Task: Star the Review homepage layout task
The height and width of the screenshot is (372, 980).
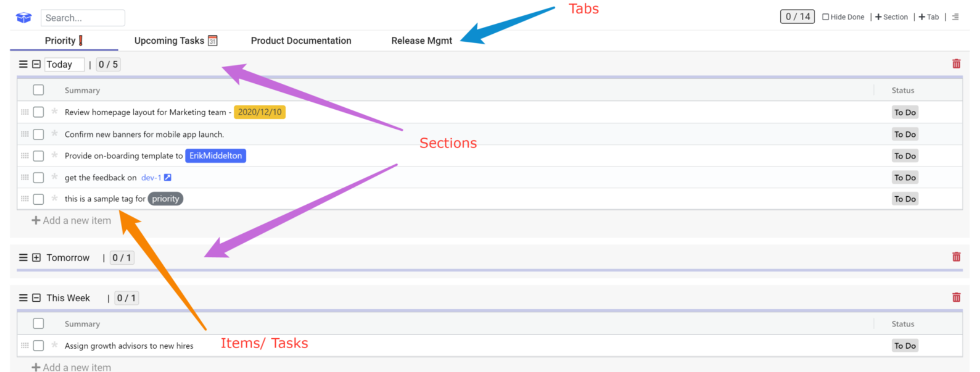Action: (x=54, y=111)
